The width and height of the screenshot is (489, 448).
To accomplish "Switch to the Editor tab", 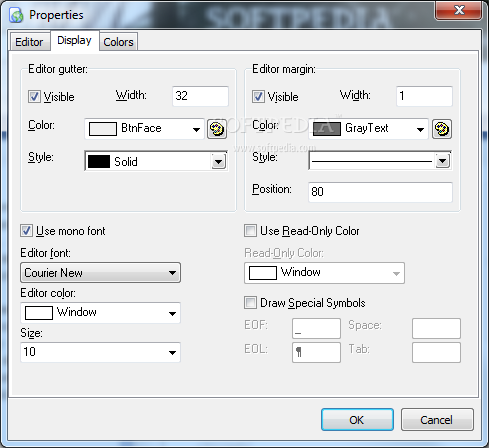I will 29,42.
